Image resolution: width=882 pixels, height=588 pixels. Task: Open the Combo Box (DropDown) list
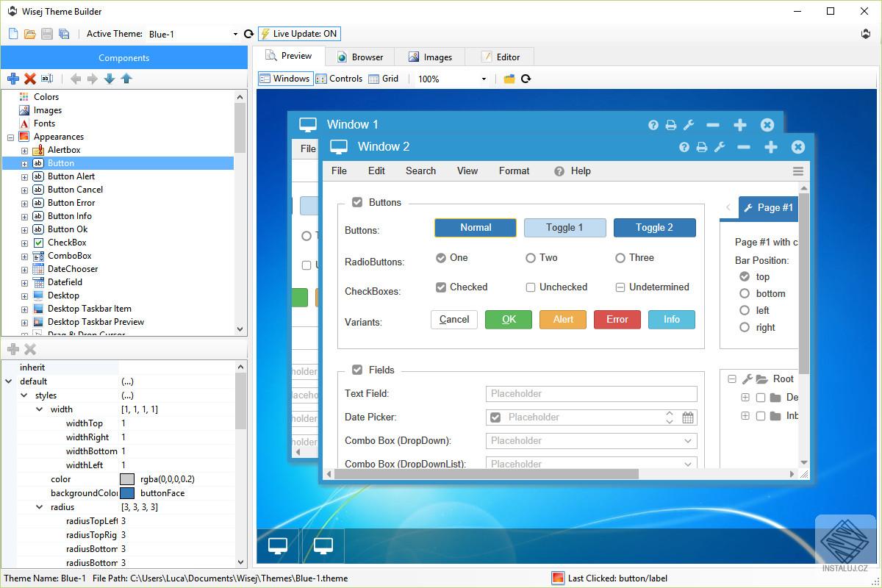688,441
